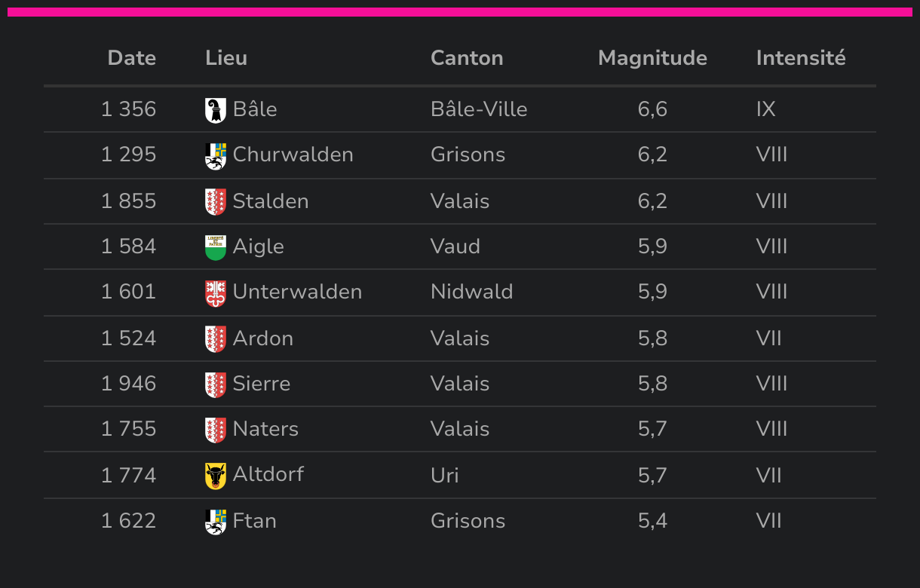Click the Valais flag icon beside Ardon

(x=216, y=339)
